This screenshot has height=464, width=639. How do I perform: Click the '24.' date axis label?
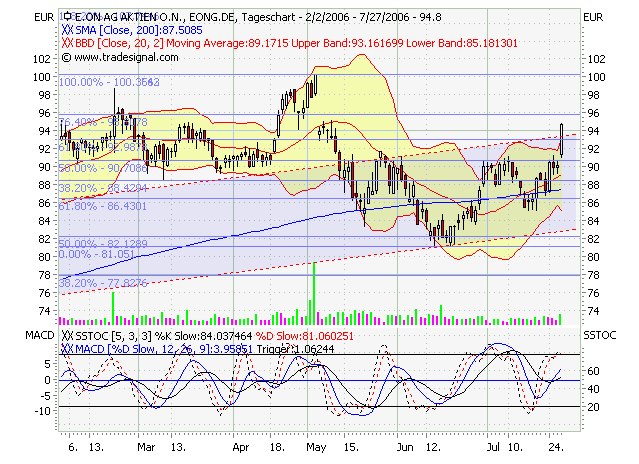[x=556, y=447]
